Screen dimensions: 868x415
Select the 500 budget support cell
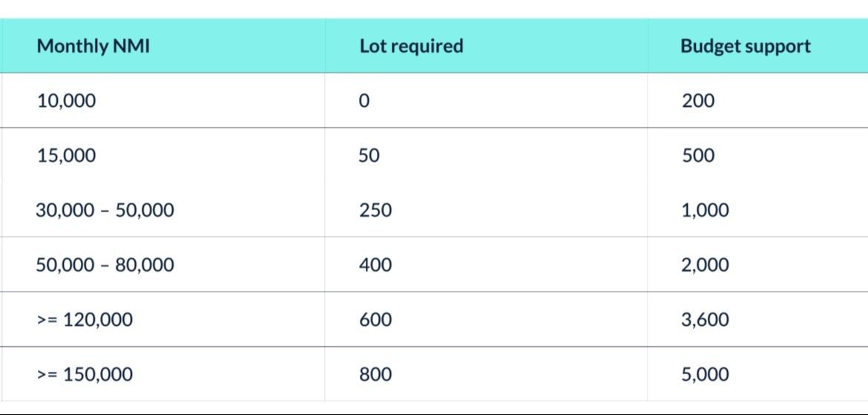point(697,155)
